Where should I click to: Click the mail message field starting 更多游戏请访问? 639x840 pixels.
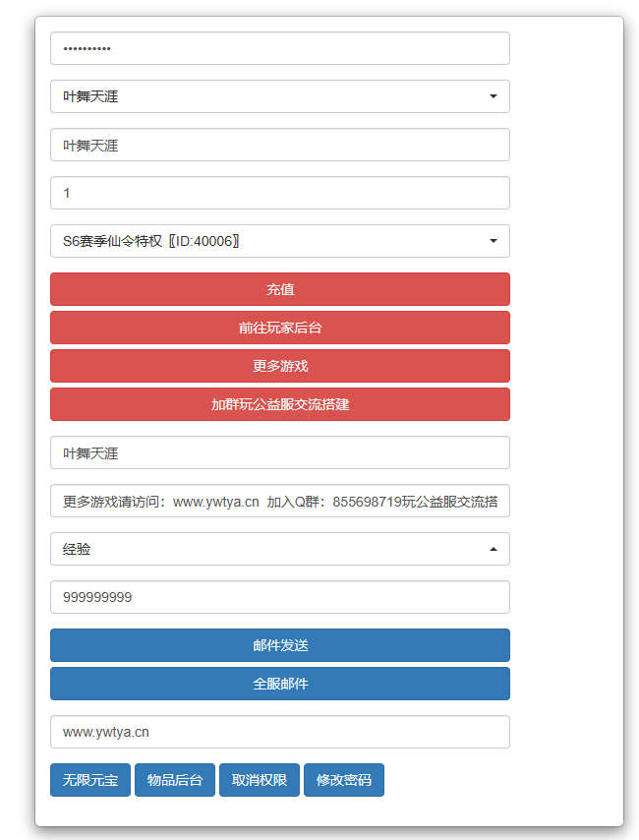[279, 501]
